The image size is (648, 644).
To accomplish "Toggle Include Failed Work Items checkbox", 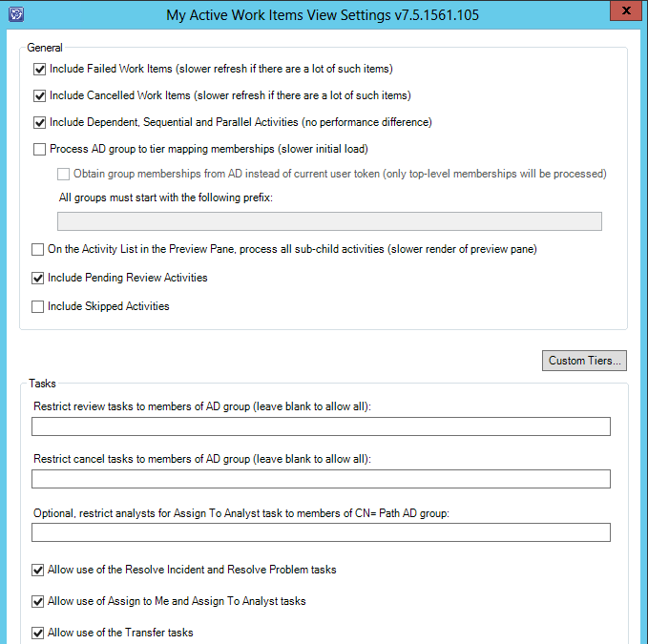I will 39,70.
